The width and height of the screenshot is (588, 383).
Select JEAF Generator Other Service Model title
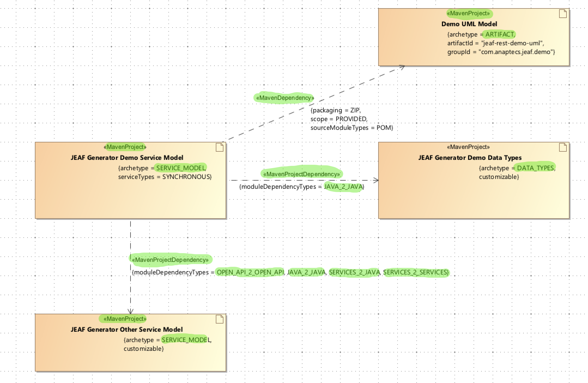[x=127, y=330]
